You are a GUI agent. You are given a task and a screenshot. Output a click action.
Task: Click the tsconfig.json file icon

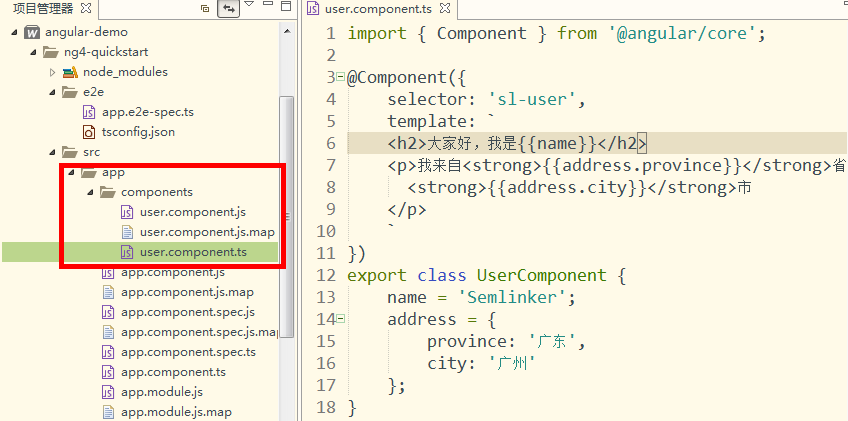89,131
